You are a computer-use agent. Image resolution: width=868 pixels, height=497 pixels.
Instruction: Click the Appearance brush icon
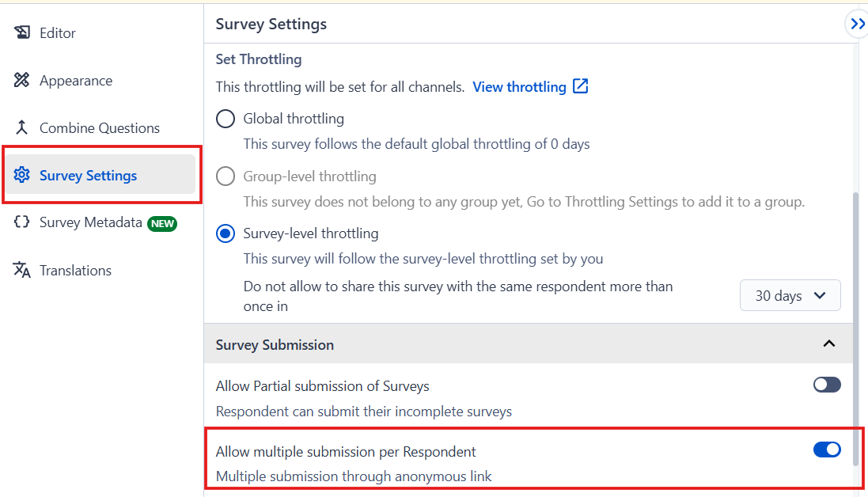[x=22, y=81]
